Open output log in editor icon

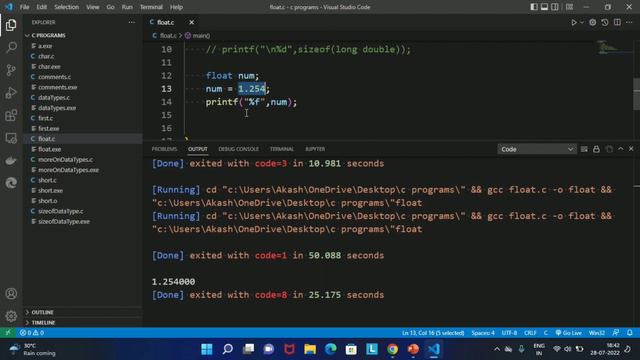[x=609, y=149]
